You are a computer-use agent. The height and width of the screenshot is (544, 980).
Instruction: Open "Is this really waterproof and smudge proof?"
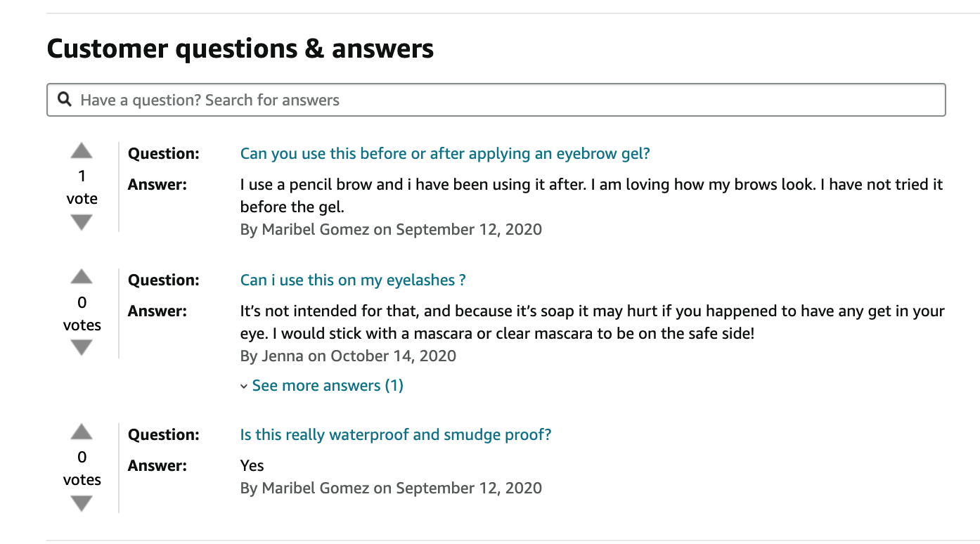pos(396,434)
